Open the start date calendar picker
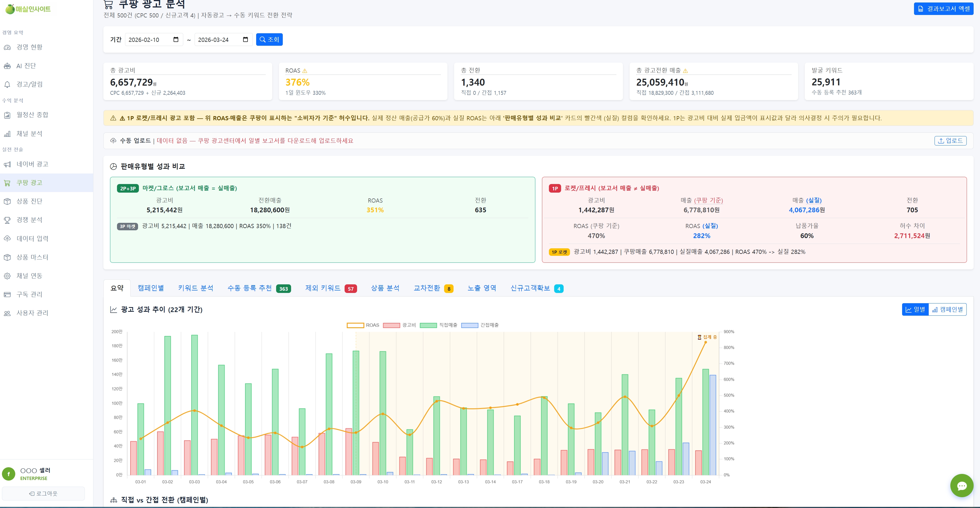 (176, 40)
